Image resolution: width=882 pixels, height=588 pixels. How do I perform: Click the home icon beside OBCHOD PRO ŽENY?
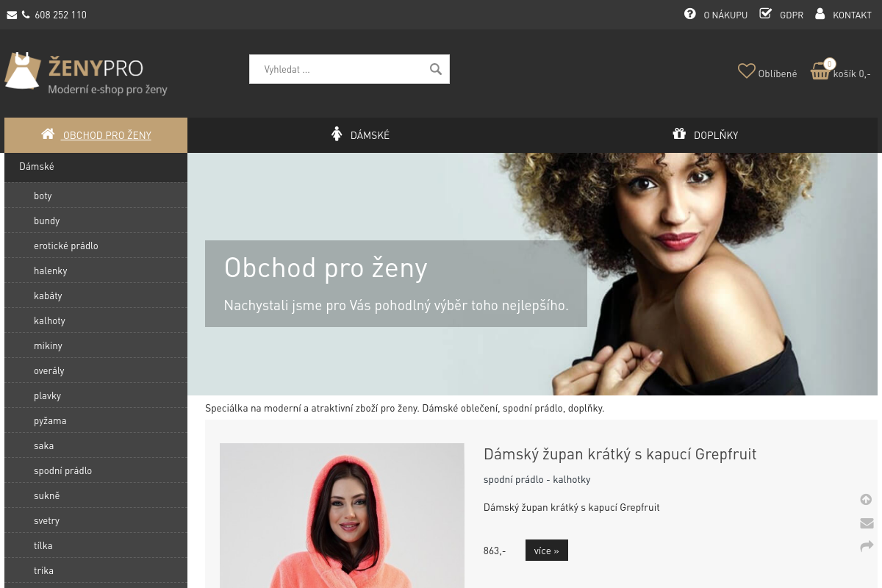pos(48,134)
